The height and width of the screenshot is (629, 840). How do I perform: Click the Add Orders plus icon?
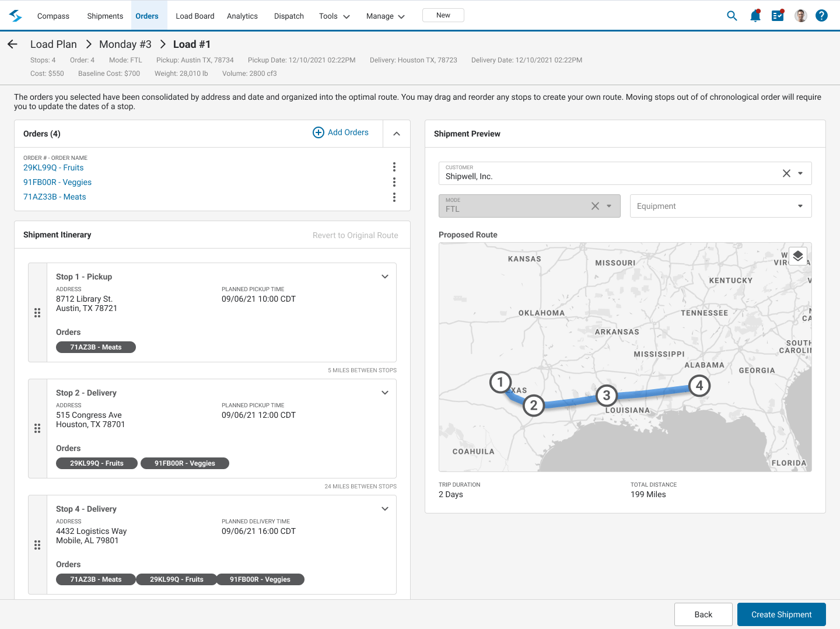coord(318,132)
